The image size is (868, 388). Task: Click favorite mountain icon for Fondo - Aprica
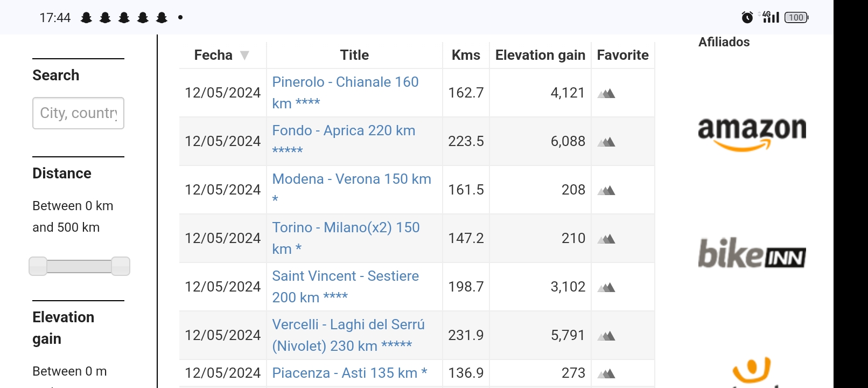pyautogui.click(x=606, y=142)
